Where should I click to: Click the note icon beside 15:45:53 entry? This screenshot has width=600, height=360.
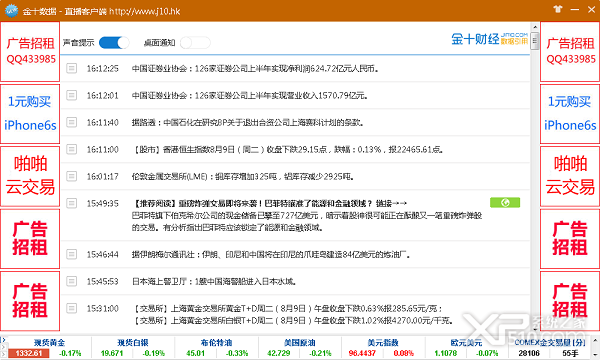[71, 281]
